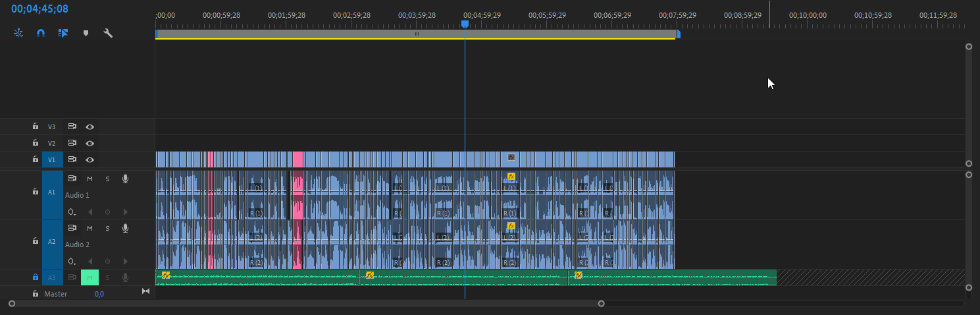
Task: Click the Add Marker icon
Action: tap(86, 33)
